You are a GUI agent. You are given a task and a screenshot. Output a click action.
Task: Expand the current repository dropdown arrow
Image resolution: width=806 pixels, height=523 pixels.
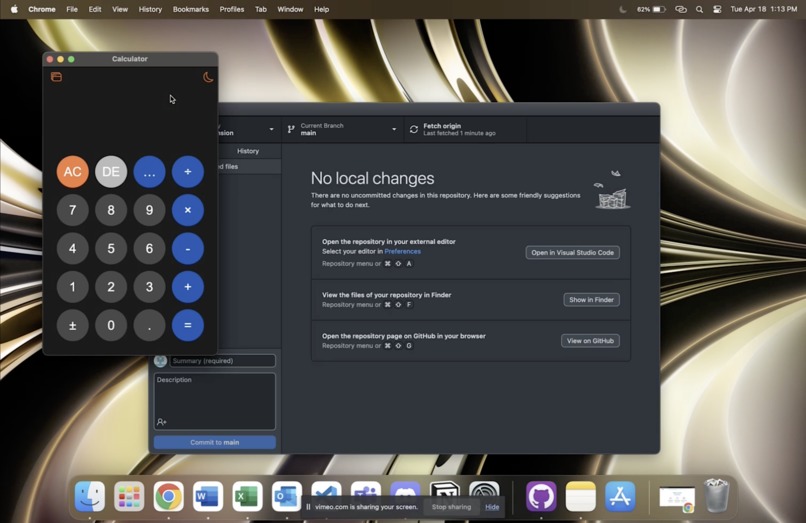[x=271, y=129]
